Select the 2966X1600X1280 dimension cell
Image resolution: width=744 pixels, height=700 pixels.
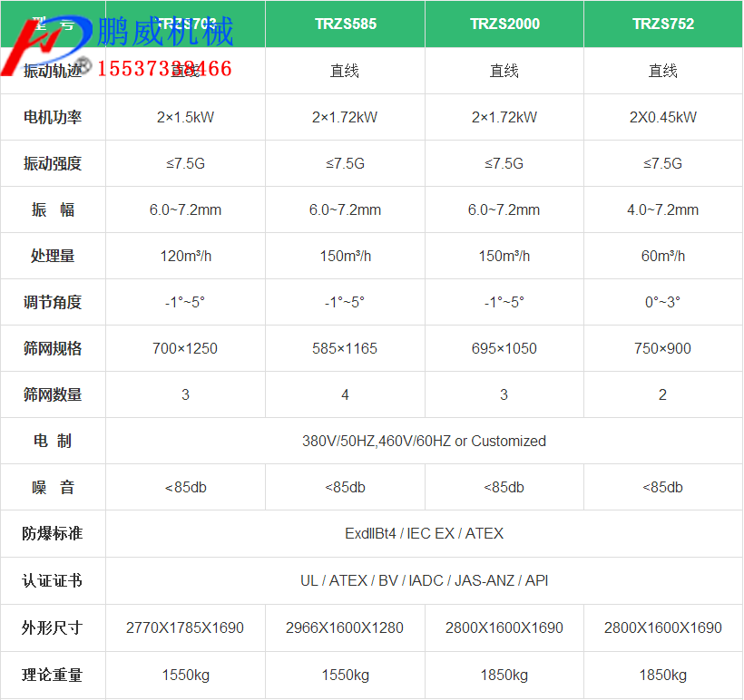coord(345,627)
